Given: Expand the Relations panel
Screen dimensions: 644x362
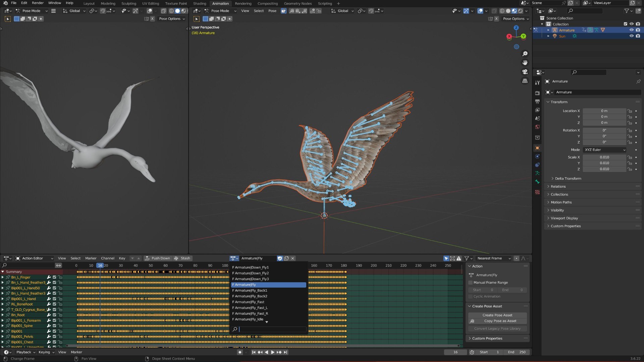Looking at the screenshot, I should point(558,187).
